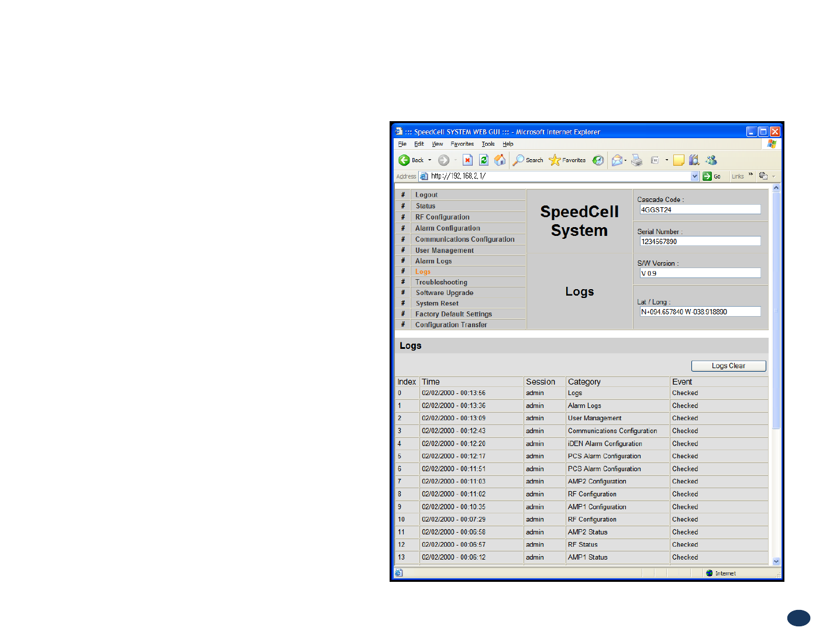
Task: Open Factory Default Settings
Action: point(453,314)
